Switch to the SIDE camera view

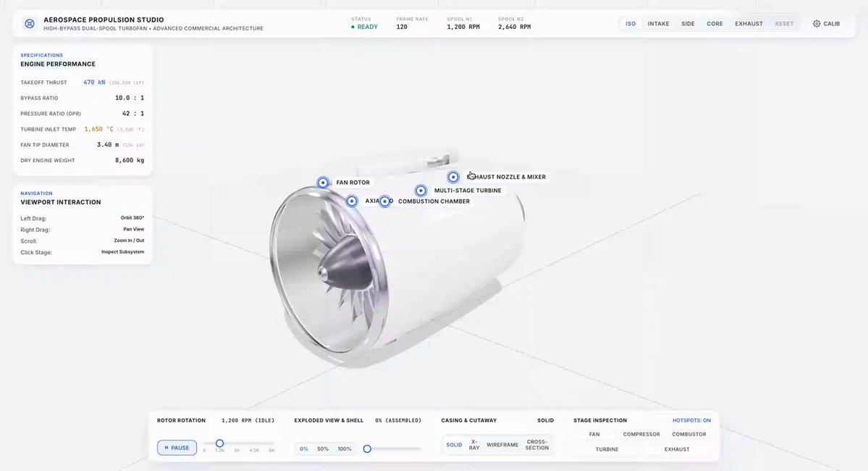[688, 24]
